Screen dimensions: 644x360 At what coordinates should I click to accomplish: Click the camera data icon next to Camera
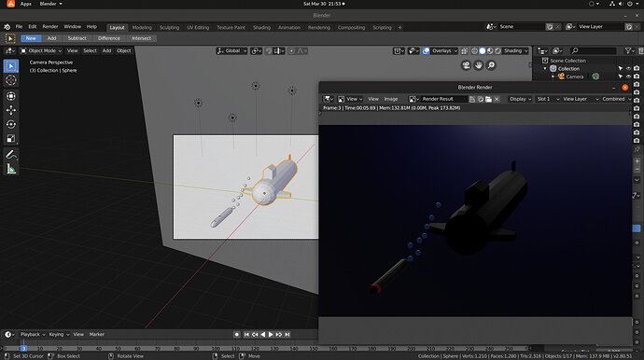[x=595, y=76]
